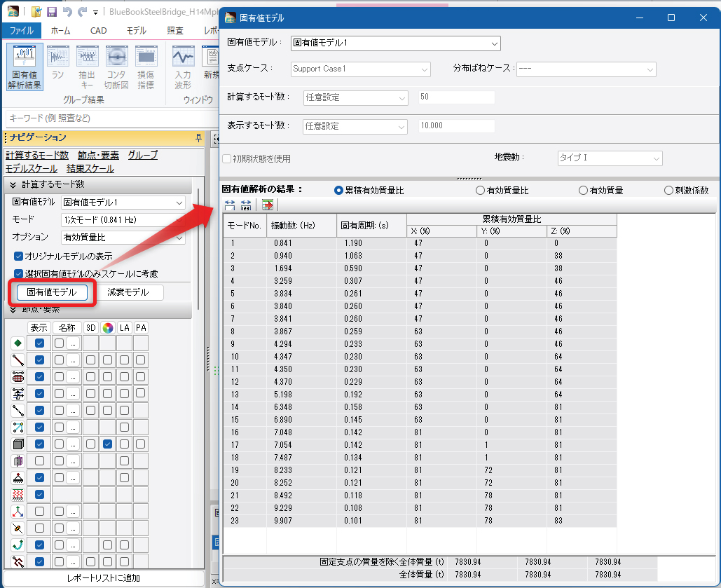
Task: Click the red zigzag spring icon
Action: point(18,495)
